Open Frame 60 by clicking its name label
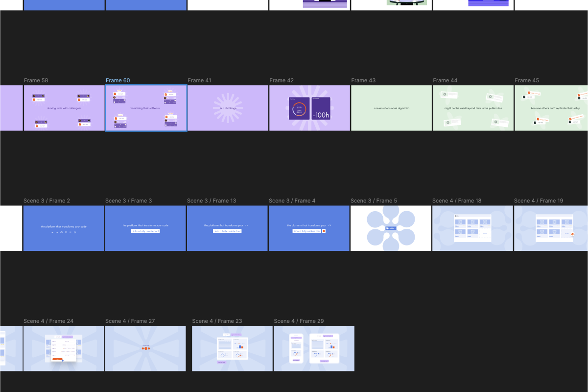Viewport: 588px width, 392px height. tap(118, 80)
